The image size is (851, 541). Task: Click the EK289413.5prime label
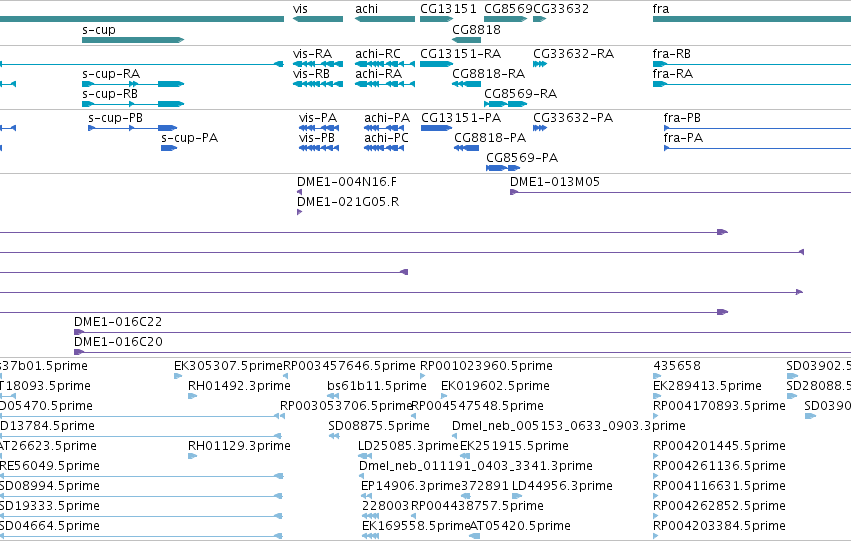707,386
